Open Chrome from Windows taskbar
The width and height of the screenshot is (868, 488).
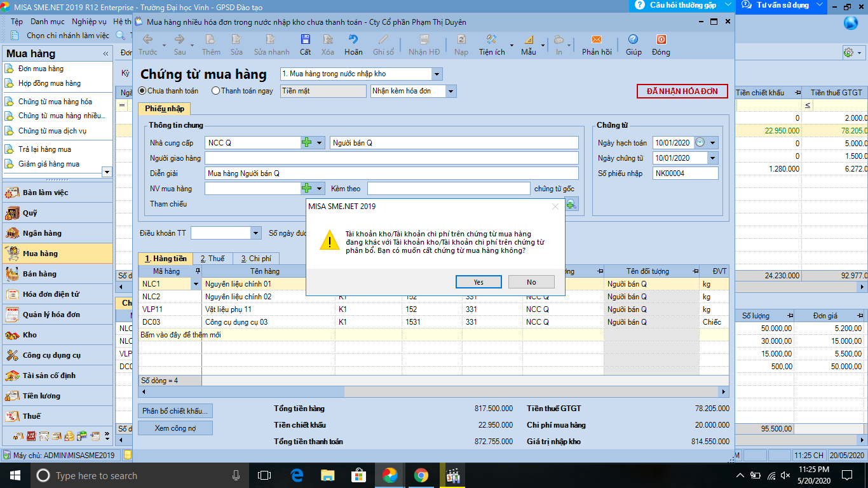pyautogui.click(x=421, y=475)
